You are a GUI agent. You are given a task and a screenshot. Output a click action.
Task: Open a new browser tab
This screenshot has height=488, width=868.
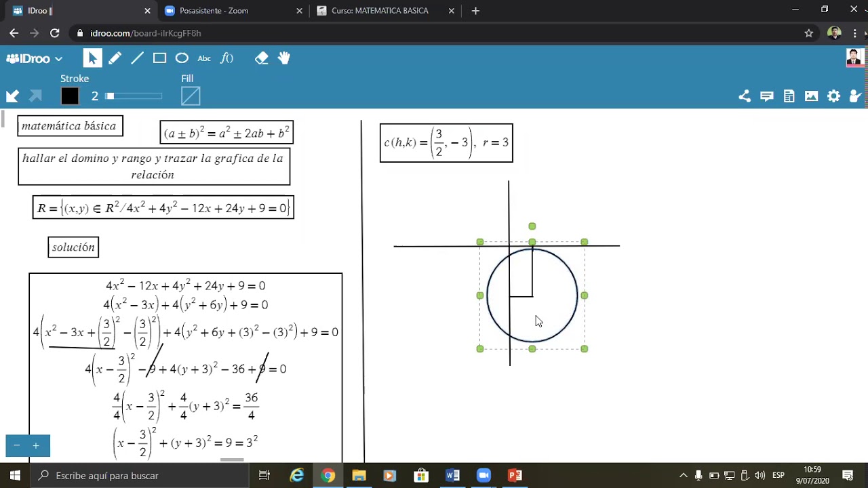(475, 11)
